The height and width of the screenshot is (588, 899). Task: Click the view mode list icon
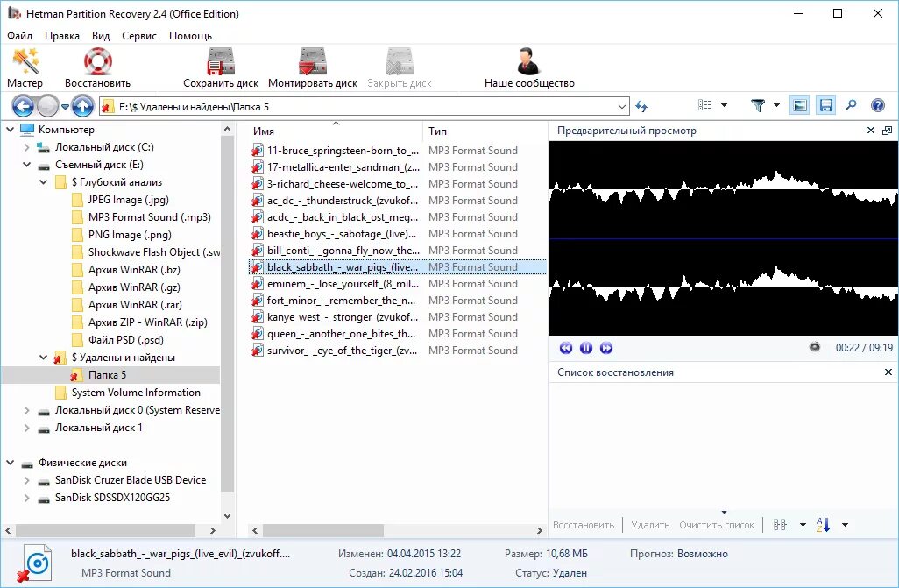pyautogui.click(x=704, y=105)
